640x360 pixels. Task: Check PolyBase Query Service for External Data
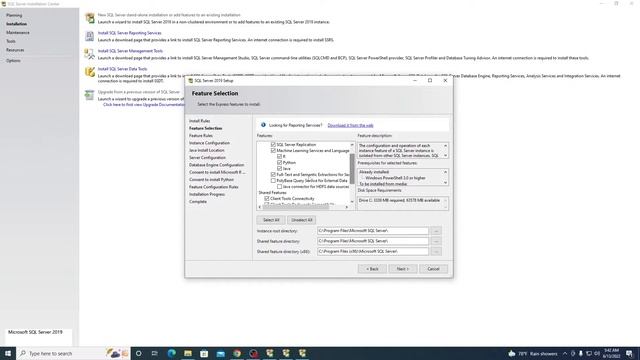tap(273, 180)
